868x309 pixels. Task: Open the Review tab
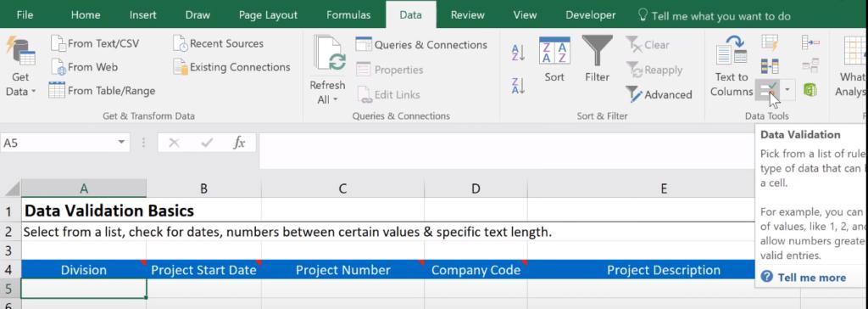468,15
